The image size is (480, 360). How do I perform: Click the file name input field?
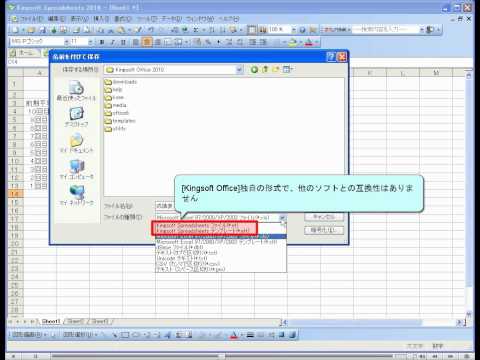pos(166,206)
